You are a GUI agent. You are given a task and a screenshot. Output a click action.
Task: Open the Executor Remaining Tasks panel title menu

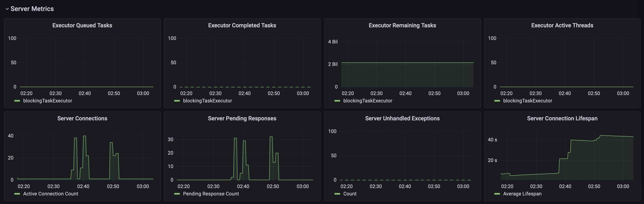coord(402,25)
